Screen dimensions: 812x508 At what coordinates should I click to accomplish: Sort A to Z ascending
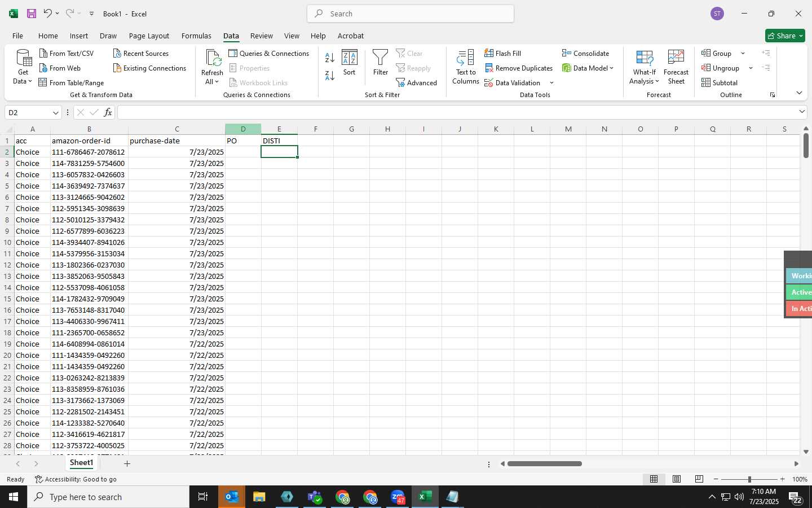330,58
